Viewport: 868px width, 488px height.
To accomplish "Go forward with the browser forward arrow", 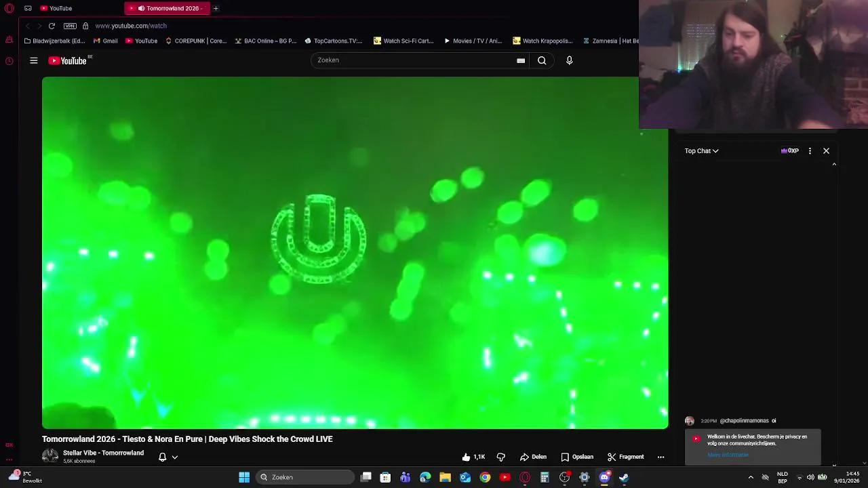I will (39, 26).
